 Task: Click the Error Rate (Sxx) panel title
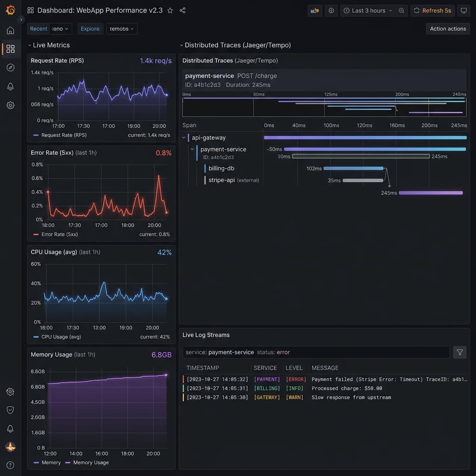[x=63, y=152]
